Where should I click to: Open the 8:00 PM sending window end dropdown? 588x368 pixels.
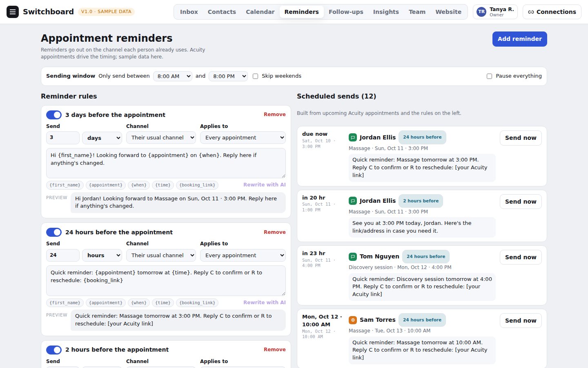(228, 76)
